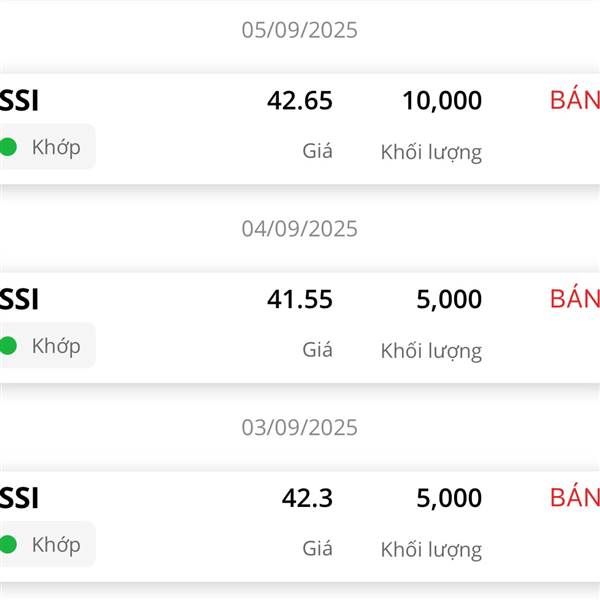Select the Khớp status badge for the 42.3 order
The width and height of the screenshot is (600, 600).
pyautogui.click(x=47, y=544)
